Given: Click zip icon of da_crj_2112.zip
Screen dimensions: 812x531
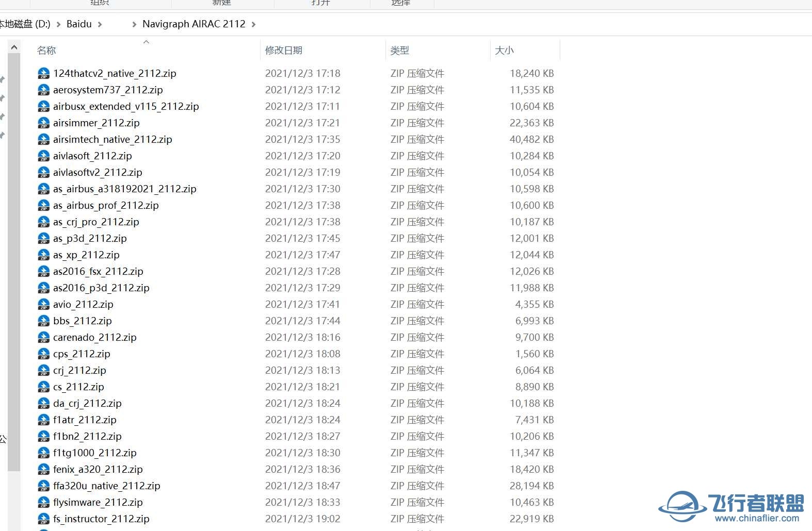Looking at the screenshot, I should [44, 403].
